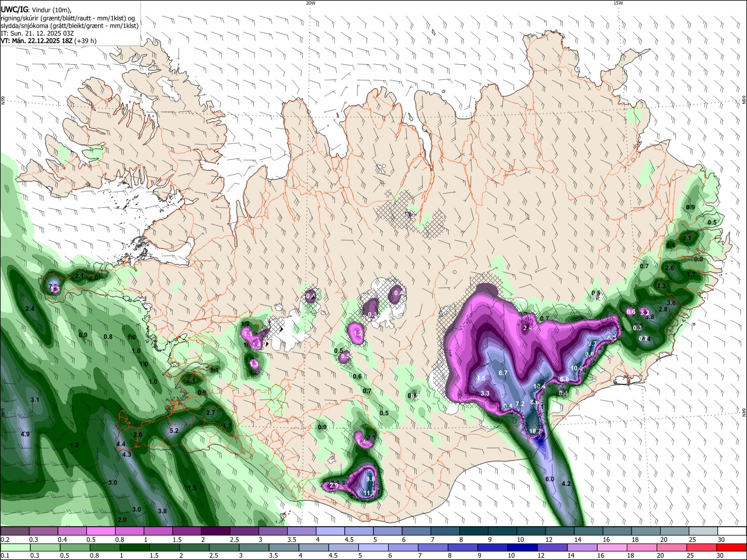Click the '20W' longitude label
This screenshot has height=560, width=747.
(310, 3)
